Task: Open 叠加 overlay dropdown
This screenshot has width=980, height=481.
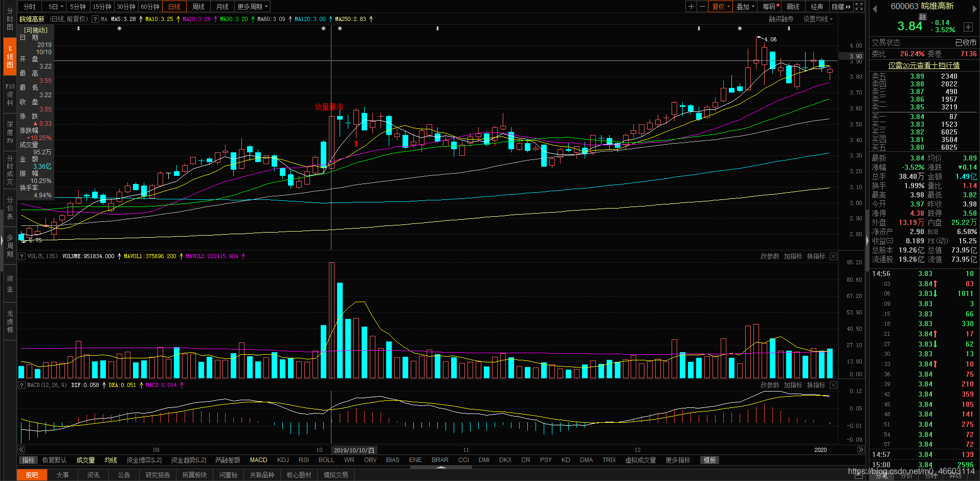Action: tap(746, 7)
